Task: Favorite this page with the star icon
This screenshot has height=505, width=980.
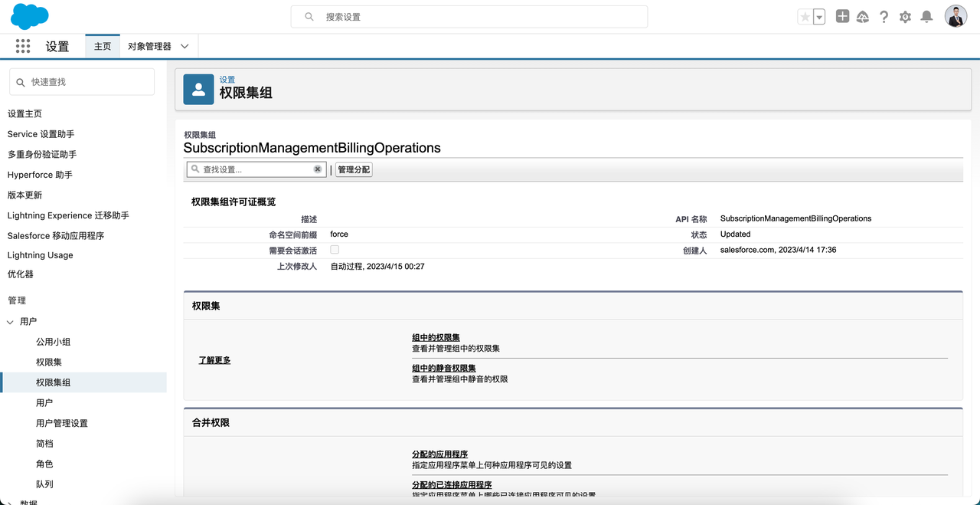Action: point(805,17)
